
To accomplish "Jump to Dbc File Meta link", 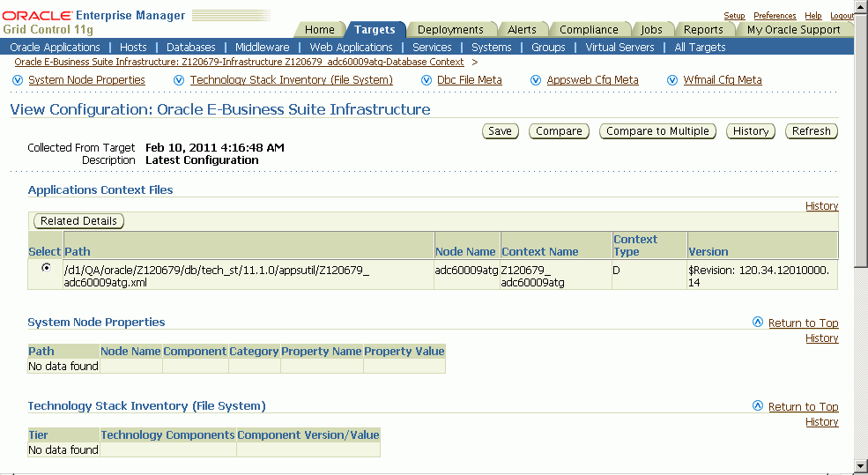I will click(470, 80).
